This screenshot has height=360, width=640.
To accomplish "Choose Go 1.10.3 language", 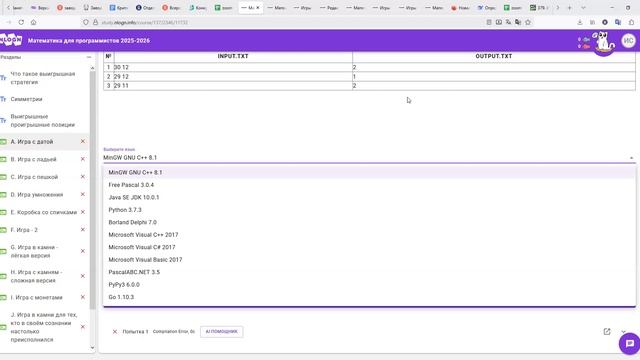I will (x=369, y=297).
